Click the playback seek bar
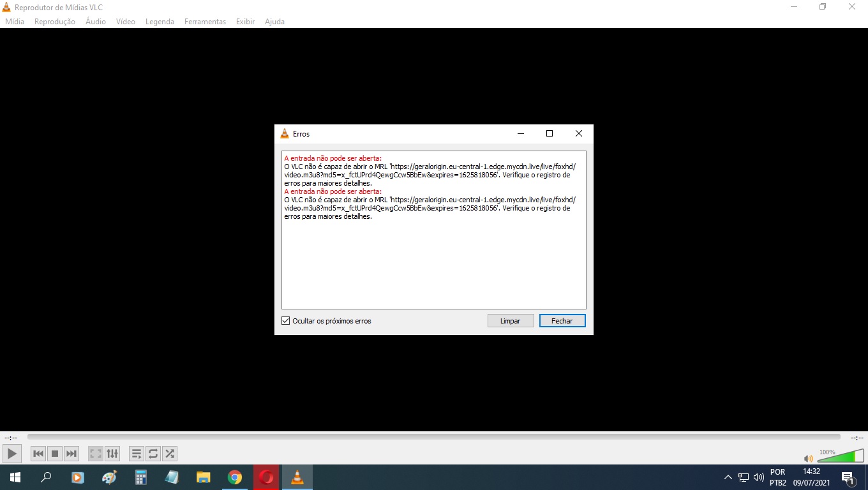This screenshot has height=490, width=868. pos(434,437)
